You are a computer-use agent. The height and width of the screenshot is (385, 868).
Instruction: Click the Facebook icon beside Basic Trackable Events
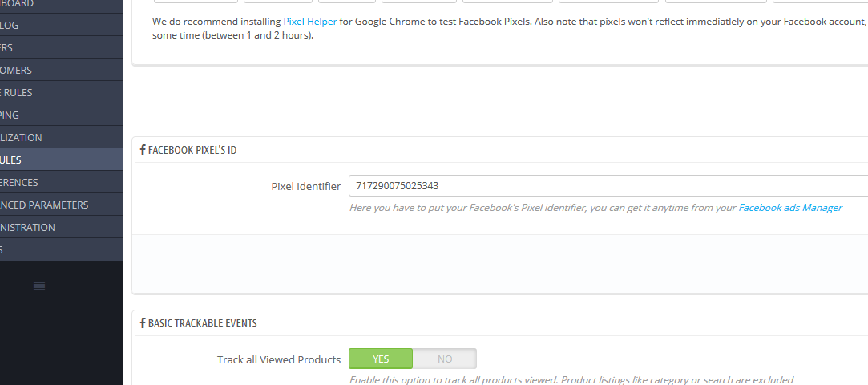(x=143, y=323)
